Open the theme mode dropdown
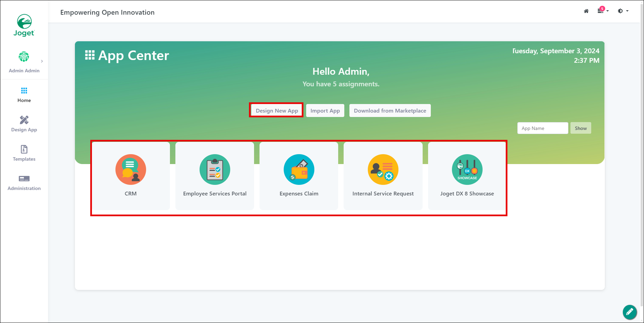 [623, 11]
